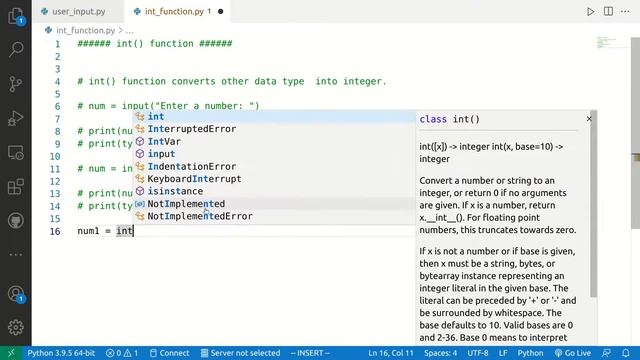Click Server not selected in status bar

point(240,353)
